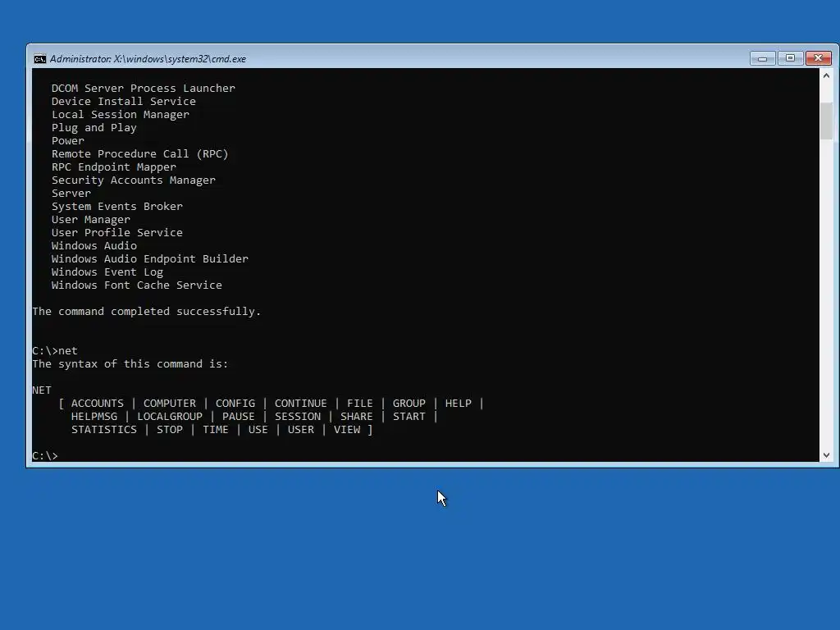
Task: Click 'System Events Broker' line
Action: pos(116,206)
